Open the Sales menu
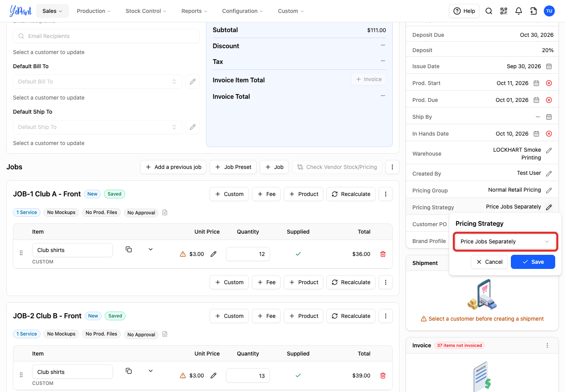Screen dimensions: 565x392 pos(53,11)
